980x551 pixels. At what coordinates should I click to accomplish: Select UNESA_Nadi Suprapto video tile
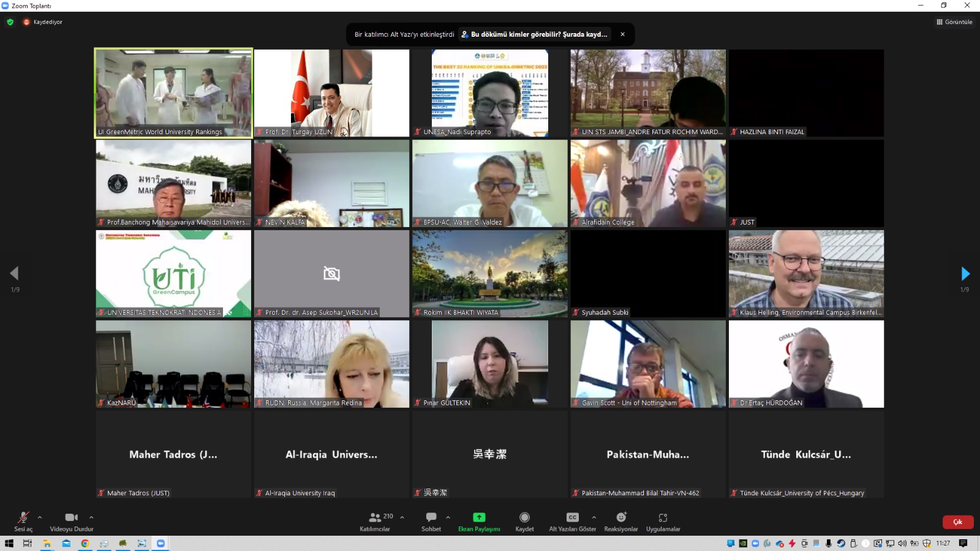(x=490, y=93)
